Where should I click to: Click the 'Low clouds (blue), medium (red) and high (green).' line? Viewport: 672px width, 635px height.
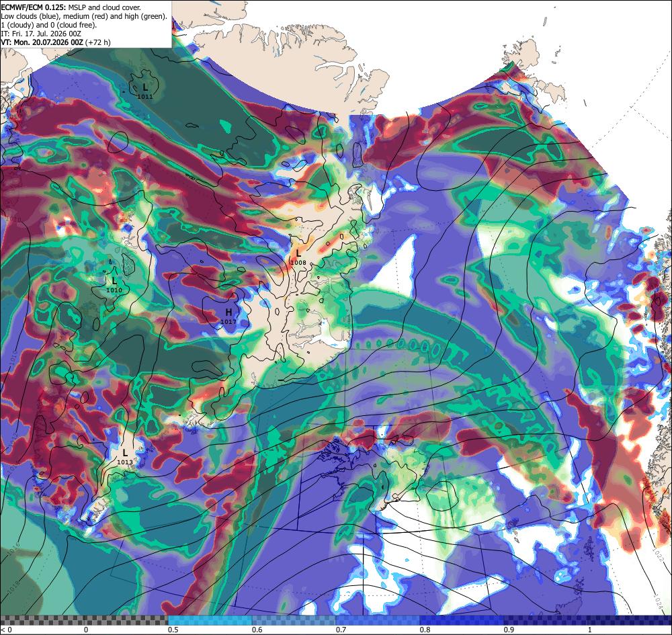[84, 16]
